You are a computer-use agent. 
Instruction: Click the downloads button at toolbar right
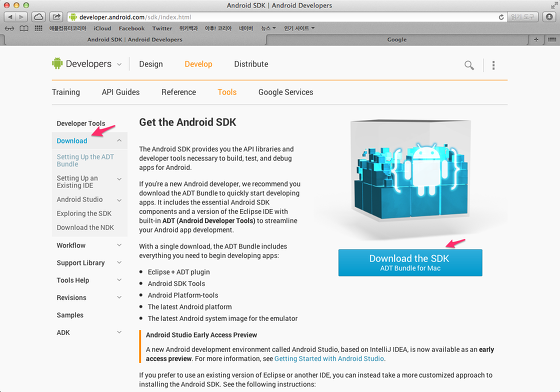[550, 17]
